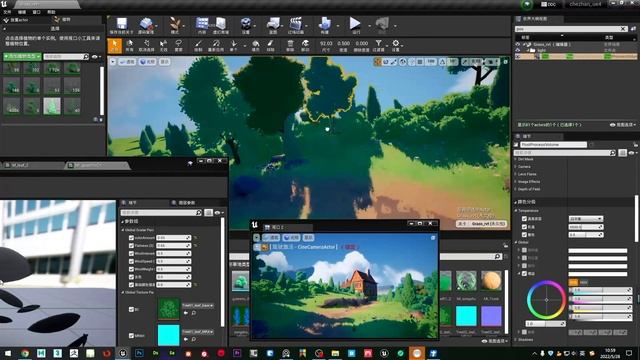640x360 pixels.
Task: Choose the foliage Single instance tool
Action: point(233,45)
